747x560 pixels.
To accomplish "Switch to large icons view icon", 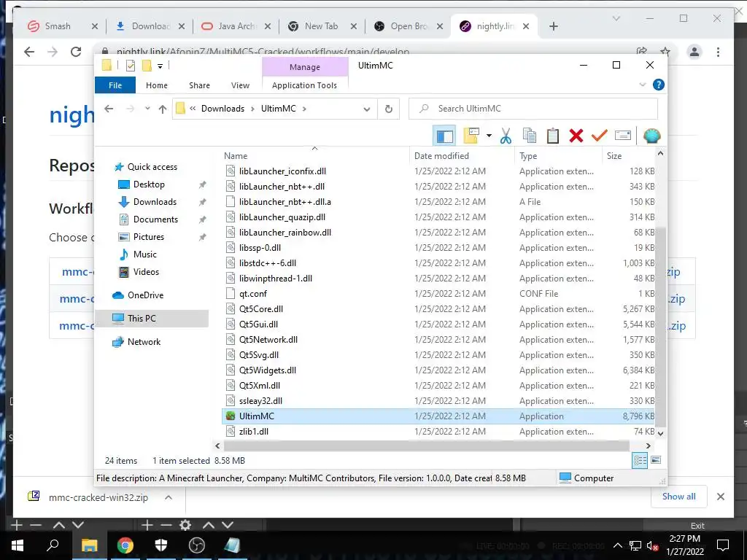I will (656, 460).
